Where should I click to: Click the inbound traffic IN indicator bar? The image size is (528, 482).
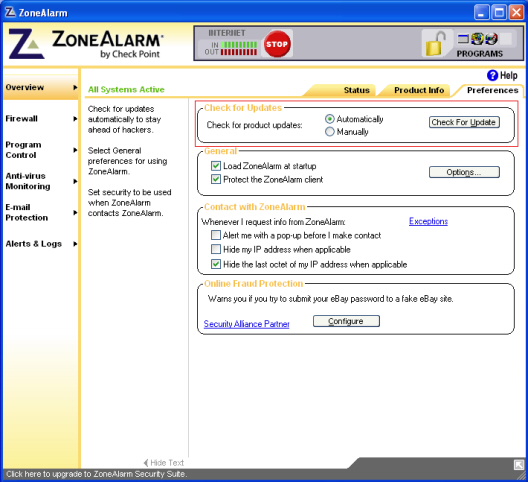coord(239,44)
